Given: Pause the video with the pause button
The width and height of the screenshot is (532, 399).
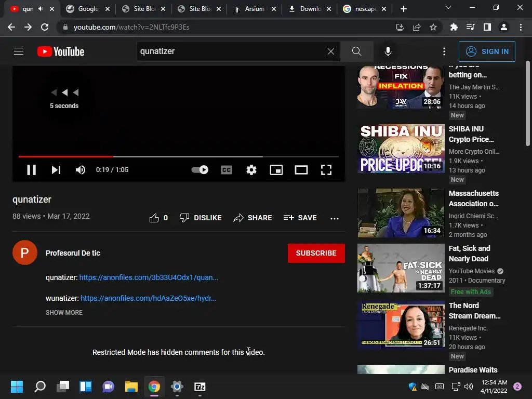Looking at the screenshot, I should point(31,170).
